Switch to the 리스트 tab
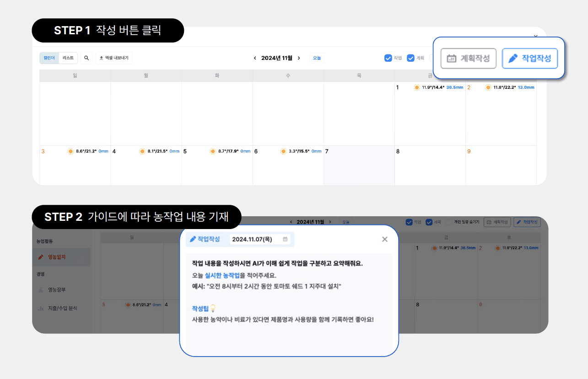 (68, 58)
